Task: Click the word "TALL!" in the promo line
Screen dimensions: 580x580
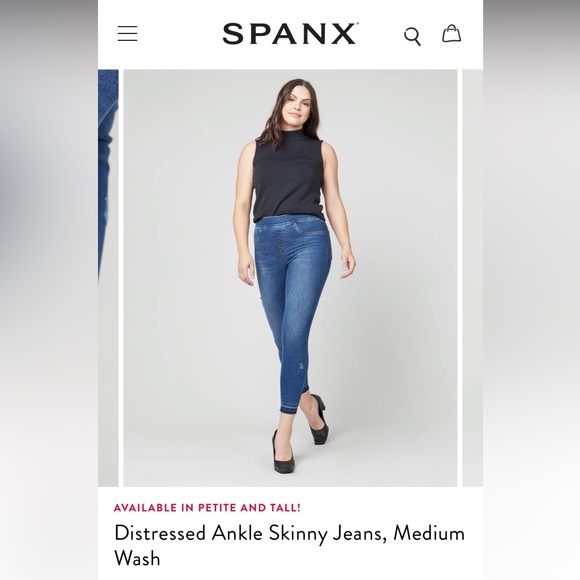Action: (286, 508)
